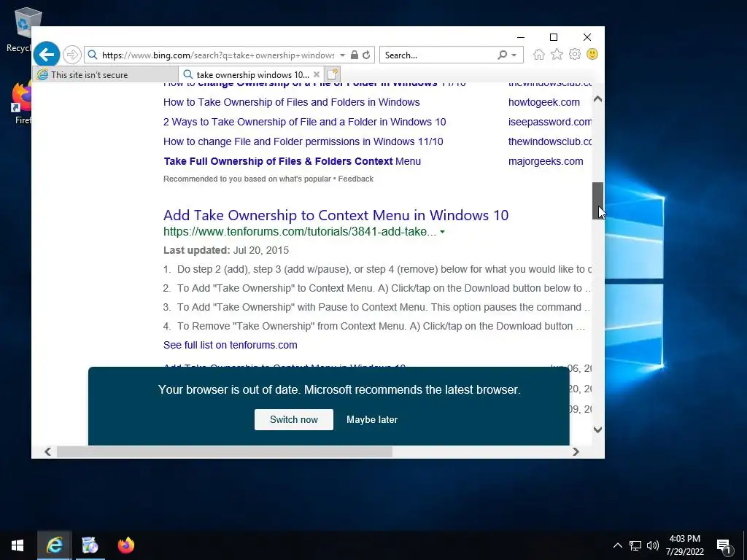
Task: Expand the address bar autocomplete dropdown
Action: pyautogui.click(x=343, y=55)
